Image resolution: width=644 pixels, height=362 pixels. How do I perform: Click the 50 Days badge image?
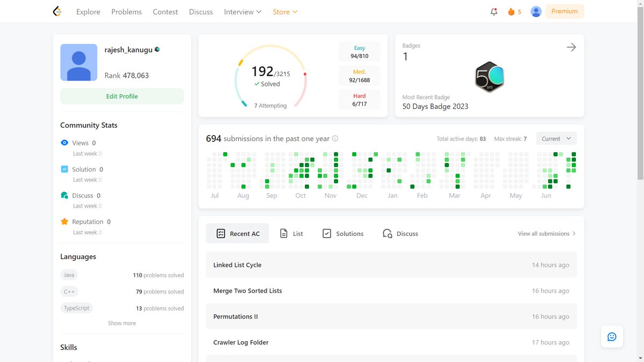point(489,77)
